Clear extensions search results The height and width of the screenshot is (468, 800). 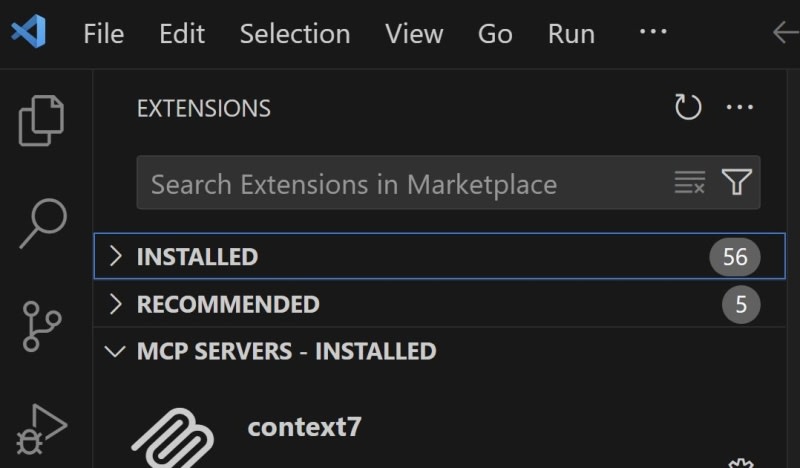point(689,183)
